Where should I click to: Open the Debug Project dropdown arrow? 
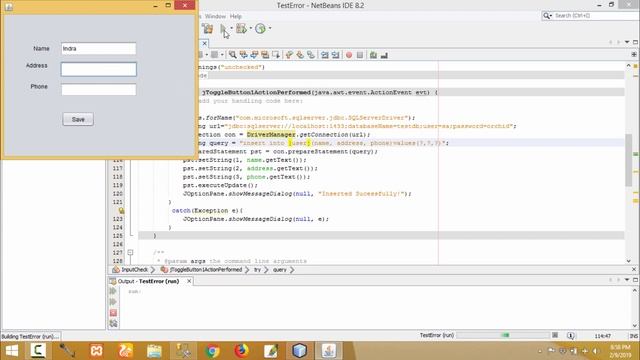pyautogui.click(x=250, y=28)
